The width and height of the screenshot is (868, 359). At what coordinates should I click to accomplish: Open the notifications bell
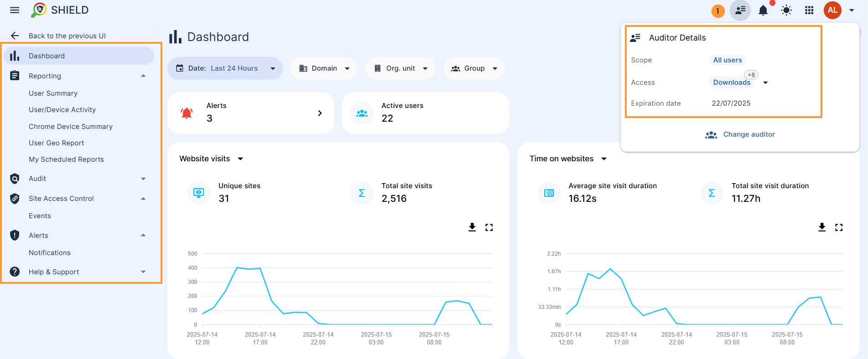[x=763, y=10]
